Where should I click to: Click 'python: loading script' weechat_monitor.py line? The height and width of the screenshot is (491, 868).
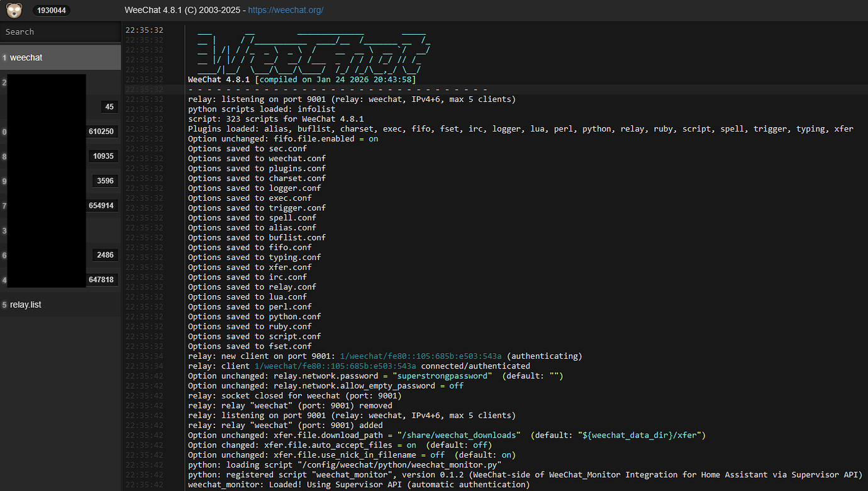(x=345, y=465)
